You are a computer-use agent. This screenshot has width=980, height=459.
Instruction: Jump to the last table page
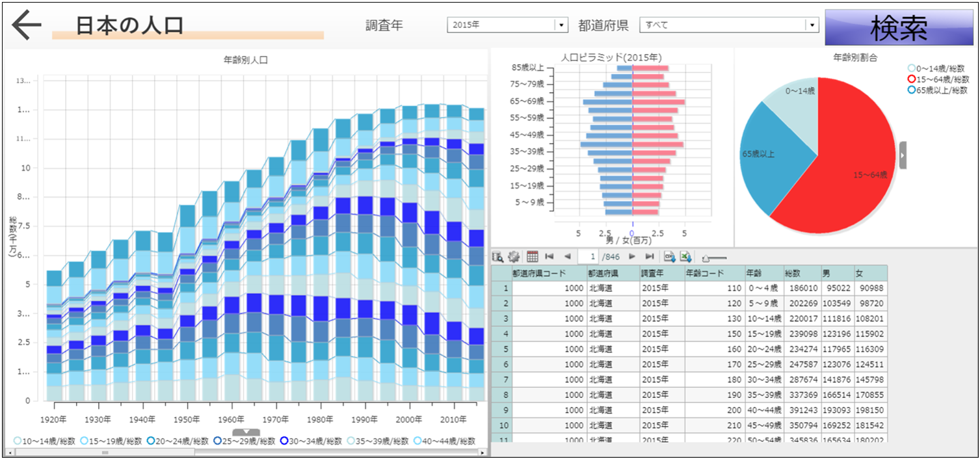pos(650,257)
